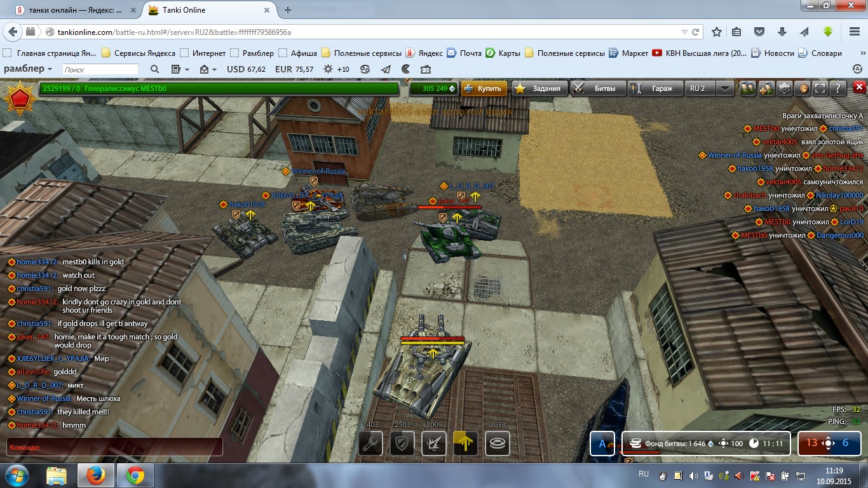The image size is (868, 488).
Task: Toggle game sound on or off
Action: 803,88
